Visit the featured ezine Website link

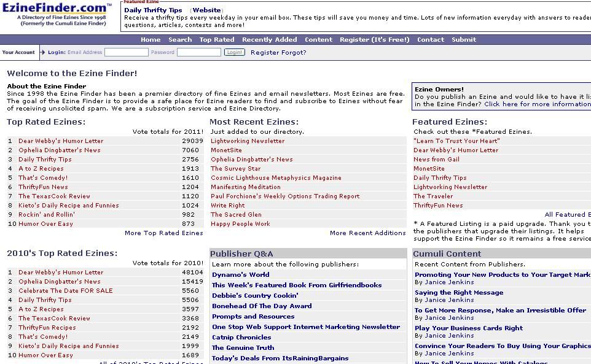pos(206,10)
